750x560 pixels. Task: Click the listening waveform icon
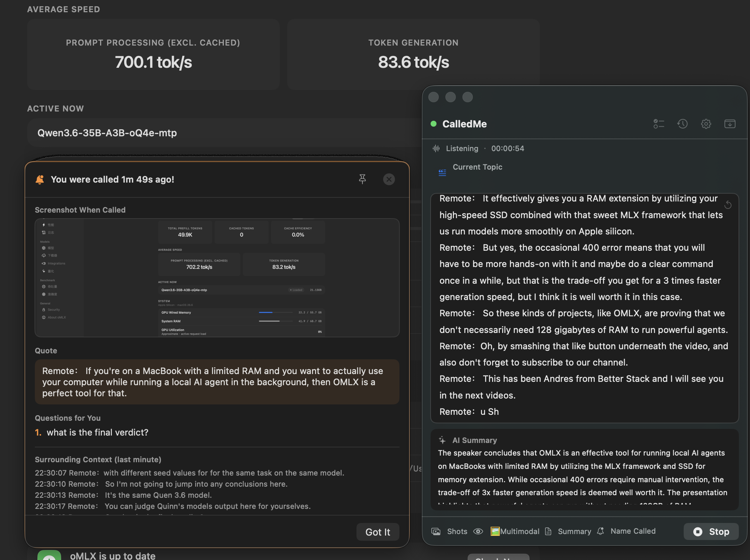point(436,149)
